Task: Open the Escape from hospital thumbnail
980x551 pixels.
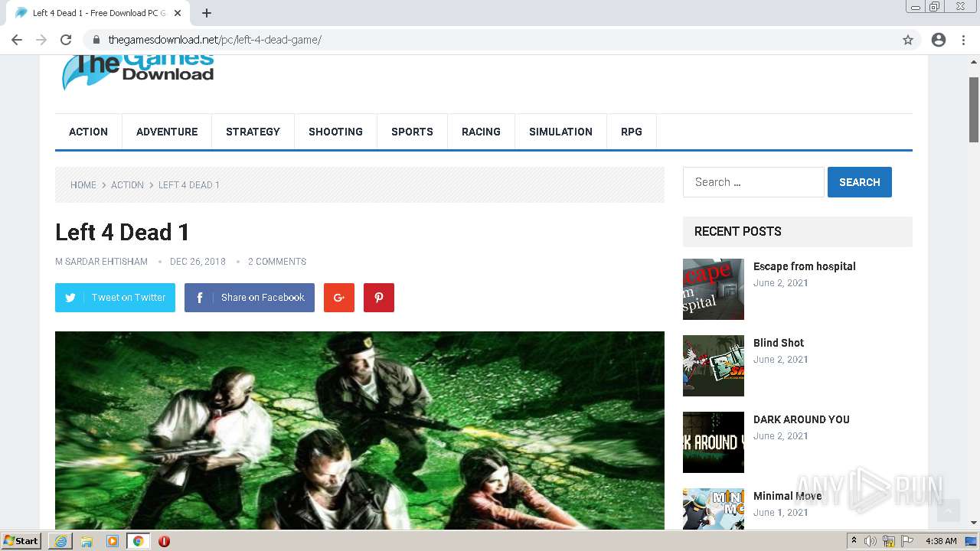Action: [714, 289]
